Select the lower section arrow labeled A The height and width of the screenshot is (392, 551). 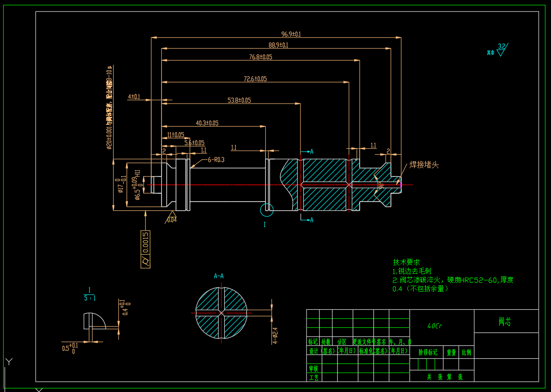click(307, 220)
